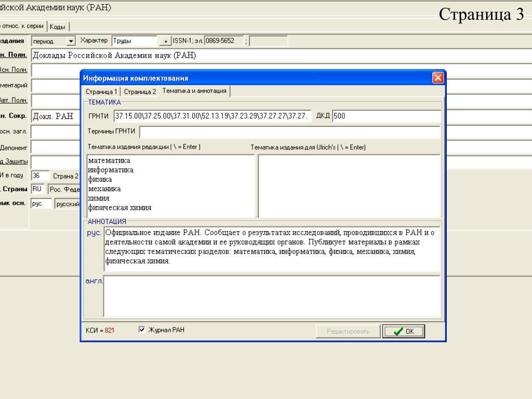Select физика in the topics list
The width and height of the screenshot is (532, 399).
click(100, 179)
